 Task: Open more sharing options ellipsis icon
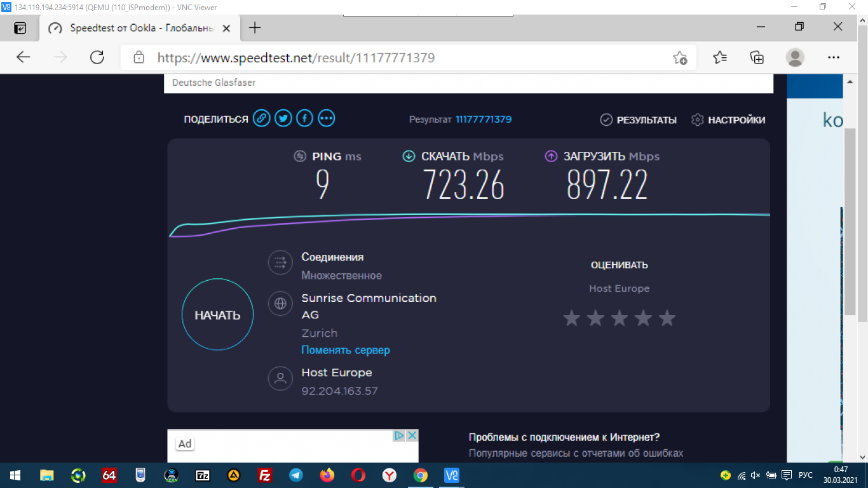point(327,118)
